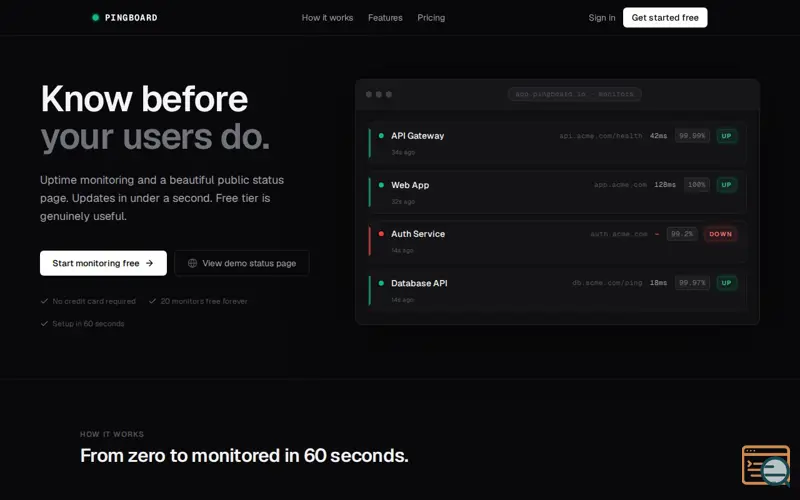Viewport: 800px width, 500px height.
Task: Click the 14s ago timestamp under Database API
Action: pos(403,300)
